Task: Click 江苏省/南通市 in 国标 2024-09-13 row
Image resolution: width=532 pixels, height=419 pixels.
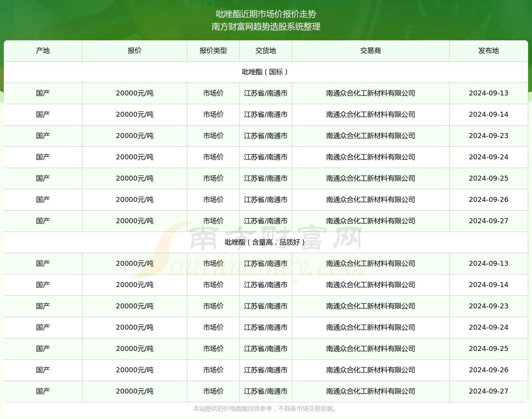Action: [266, 93]
